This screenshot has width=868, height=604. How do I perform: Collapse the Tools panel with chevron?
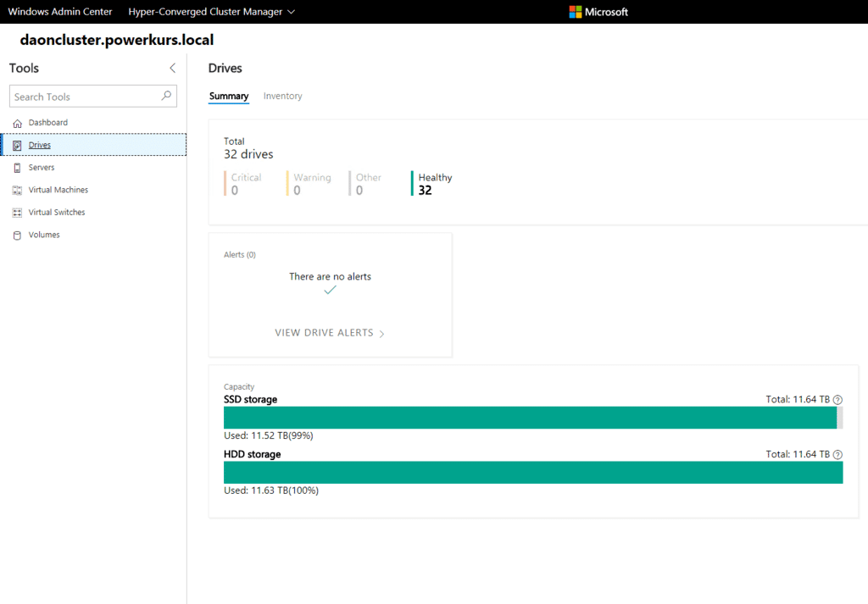(172, 68)
